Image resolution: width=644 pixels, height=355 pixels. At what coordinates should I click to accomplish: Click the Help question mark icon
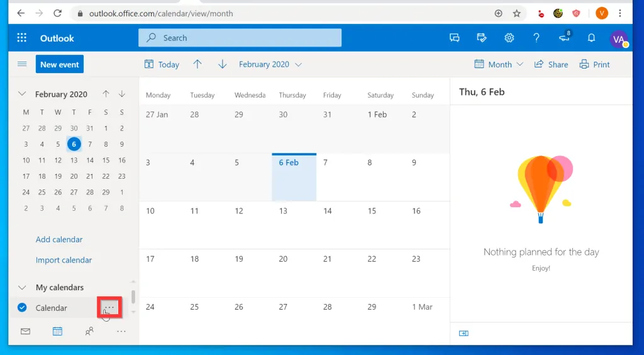coord(536,38)
